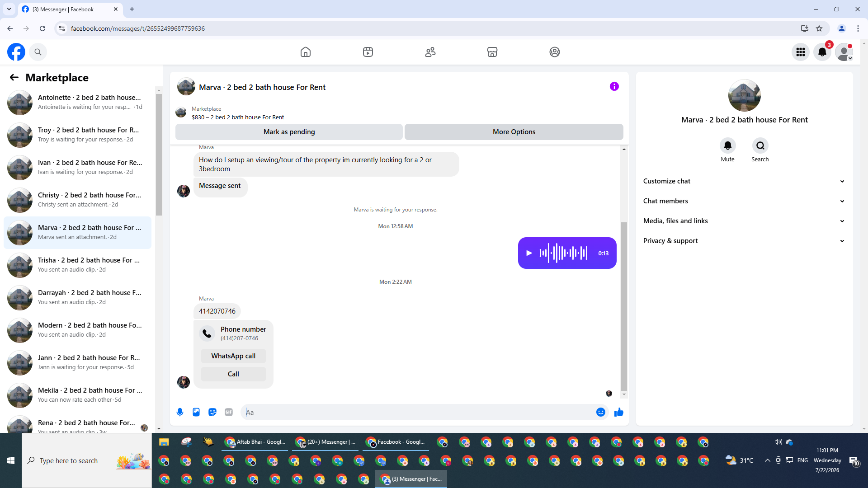
Task: Open system volume control in tray
Action: pyautogui.click(x=778, y=442)
